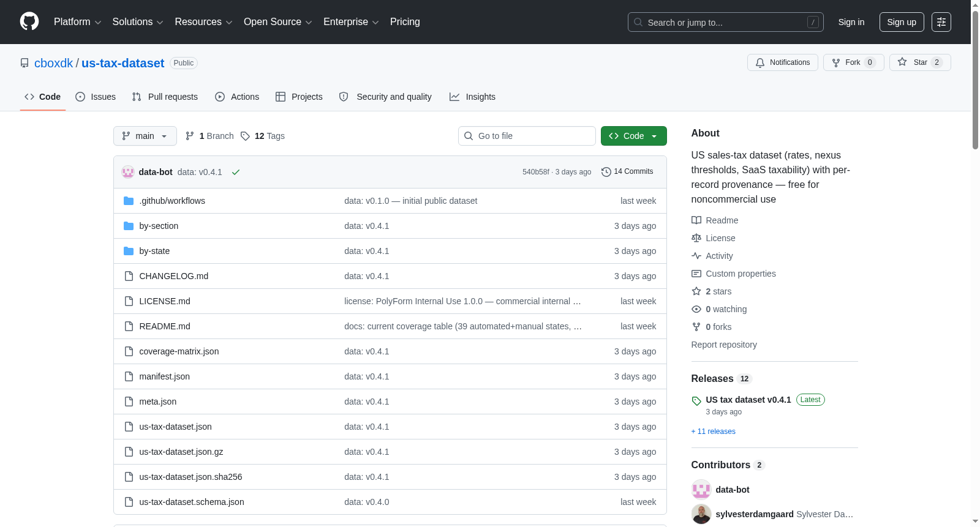Image resolution: width=980 pixels, height=527 pixels.
Task: Switch to the Insights tab
Action: tap(472, 97)
